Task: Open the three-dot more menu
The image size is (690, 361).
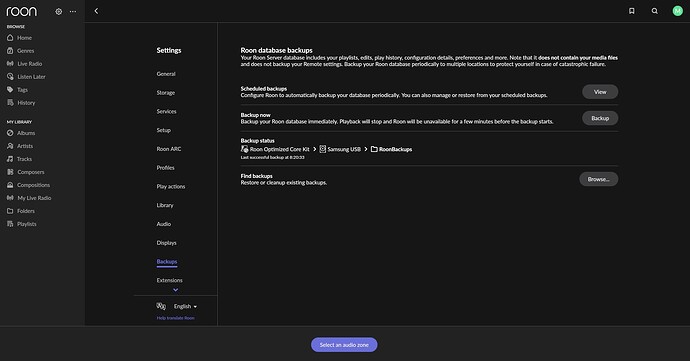Action: [x=73, y=11]
